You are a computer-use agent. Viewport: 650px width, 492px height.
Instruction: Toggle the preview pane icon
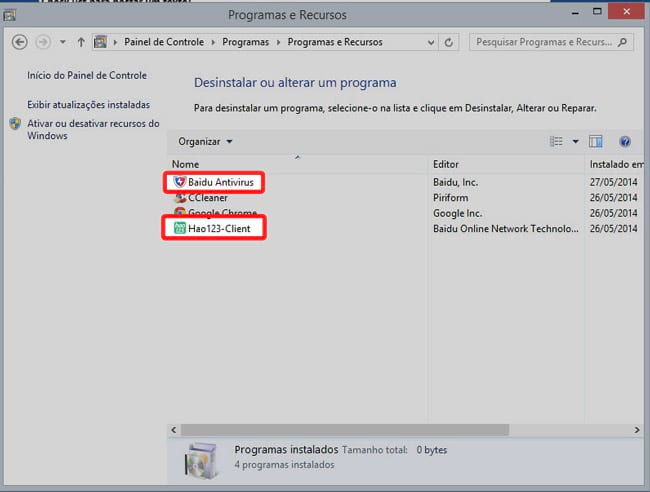(x=596, y=141)
